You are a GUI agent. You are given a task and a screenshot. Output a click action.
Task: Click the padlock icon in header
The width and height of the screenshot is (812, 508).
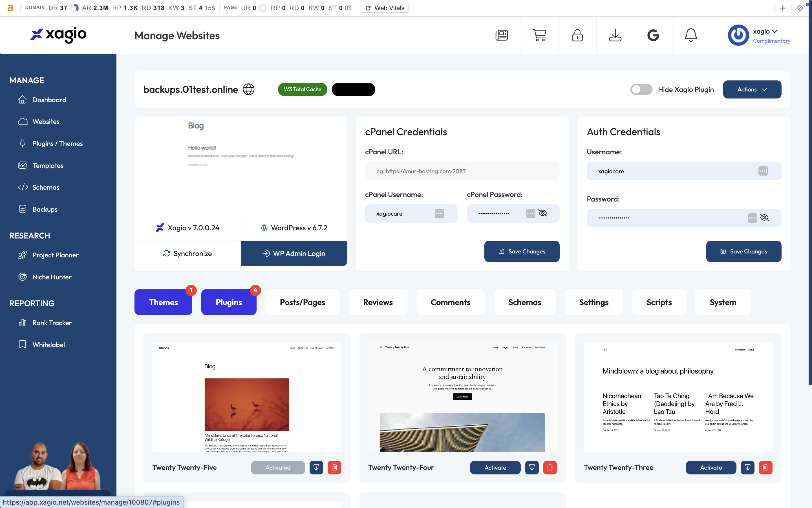click(577, 35)
